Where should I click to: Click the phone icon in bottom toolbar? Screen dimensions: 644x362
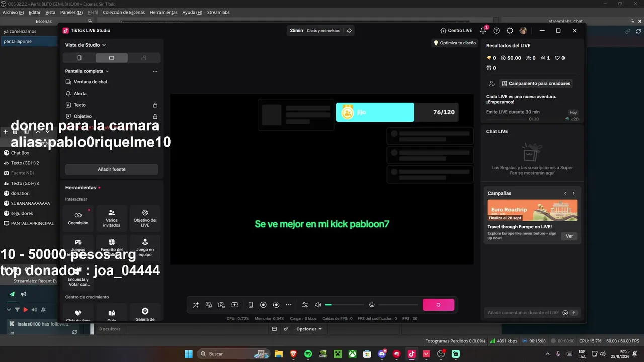click(x=251, y=305)
